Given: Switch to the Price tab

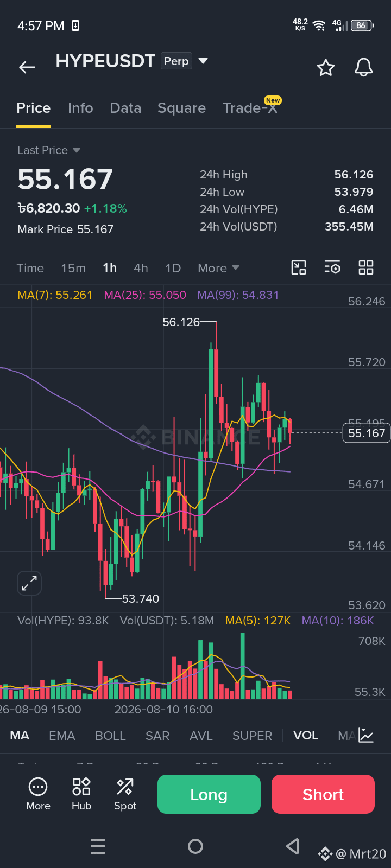Looking at the screenshot, I should pyautogui.click(x=34, y=108).
